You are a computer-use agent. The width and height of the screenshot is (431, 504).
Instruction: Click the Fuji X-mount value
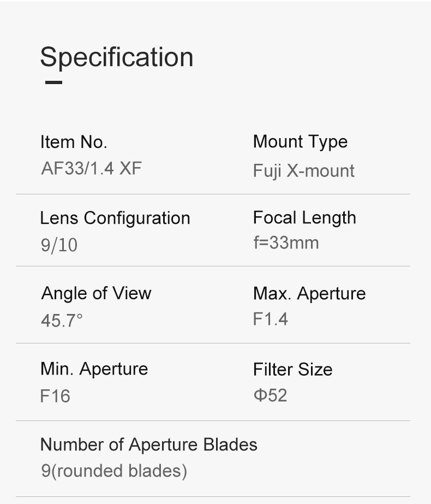(303, 171)
